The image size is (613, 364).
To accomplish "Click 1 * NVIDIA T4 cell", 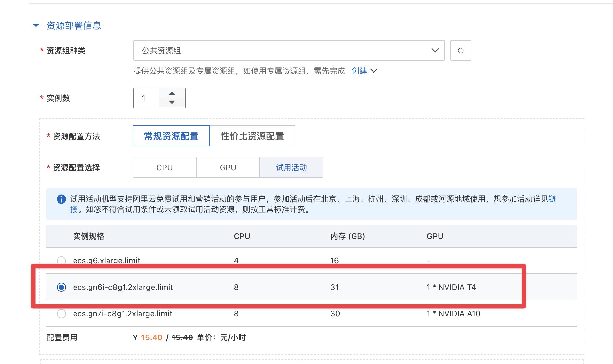I will coord(451,287).
